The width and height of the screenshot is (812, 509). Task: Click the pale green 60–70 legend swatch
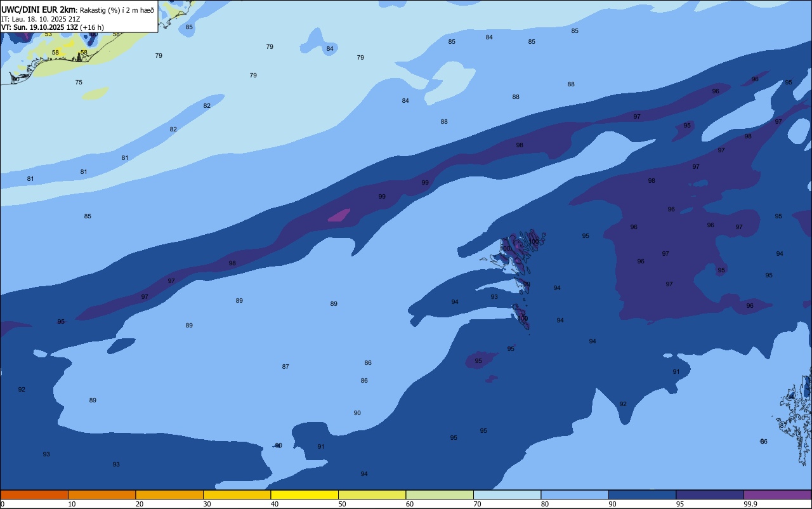[440, 494]
